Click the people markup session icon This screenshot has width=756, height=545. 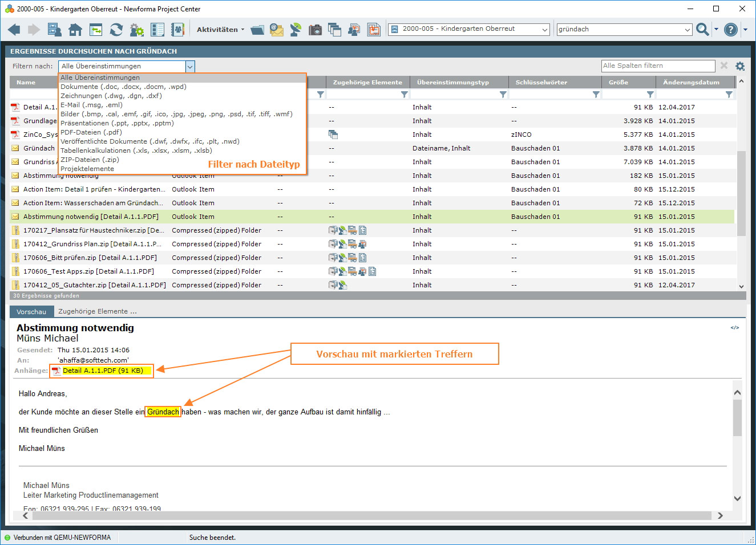click(354, 30)
